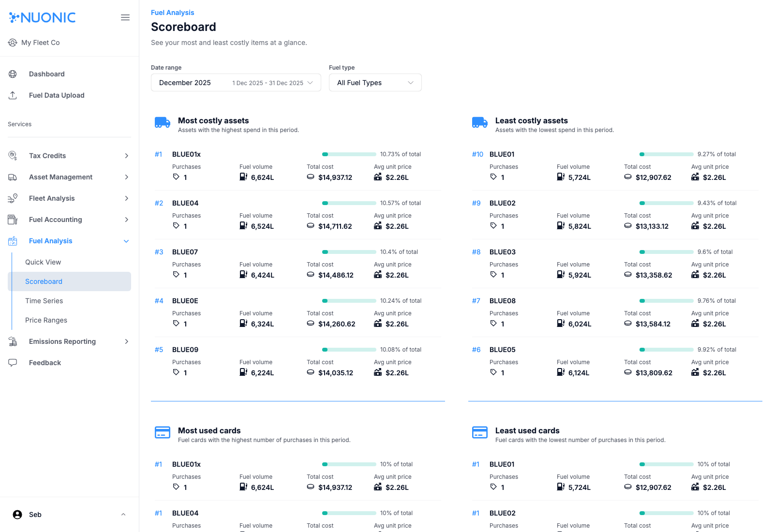Image resolution: width=774 pixels, height=532 pixels.
Task: Click the BLUE01x percentage progress bar
Action: click(349, 154)
